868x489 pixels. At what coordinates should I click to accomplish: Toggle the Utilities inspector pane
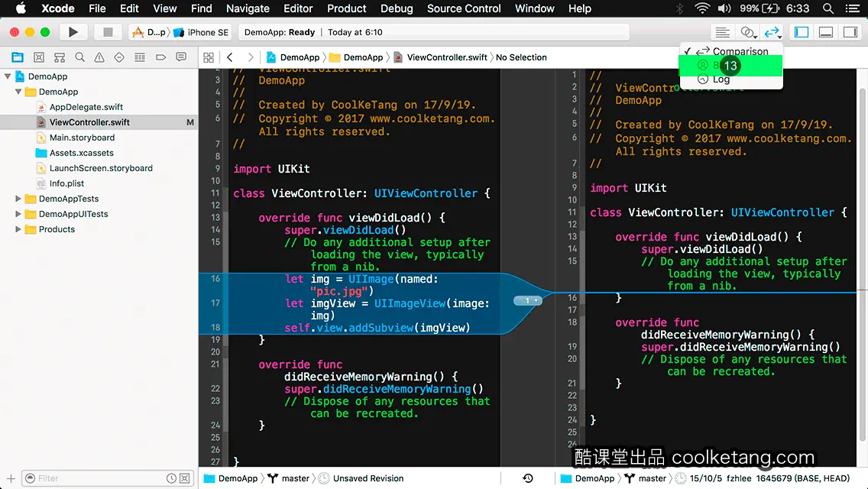(x=850, y=32)
